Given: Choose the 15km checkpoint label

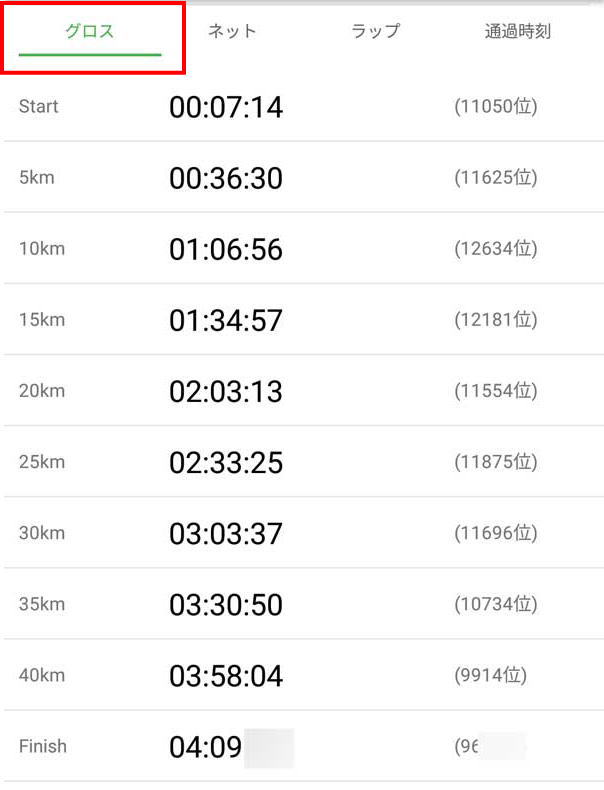Looking at the screenshot, I should click(41, 320).
